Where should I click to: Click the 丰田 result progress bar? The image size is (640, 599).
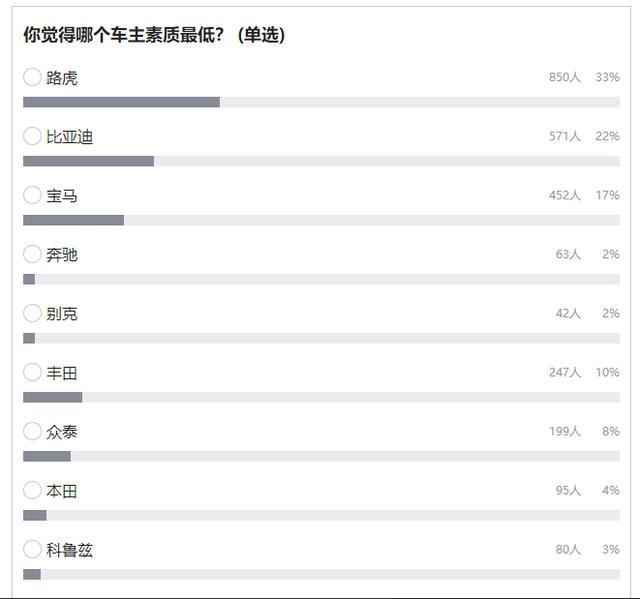[321, 397]
